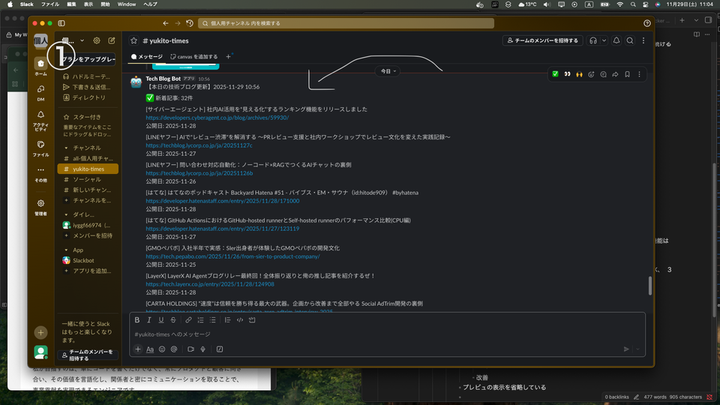Open the Today (今日) date dropdown
The width and height of the screenshot is (720, 405).
[388, 71]
